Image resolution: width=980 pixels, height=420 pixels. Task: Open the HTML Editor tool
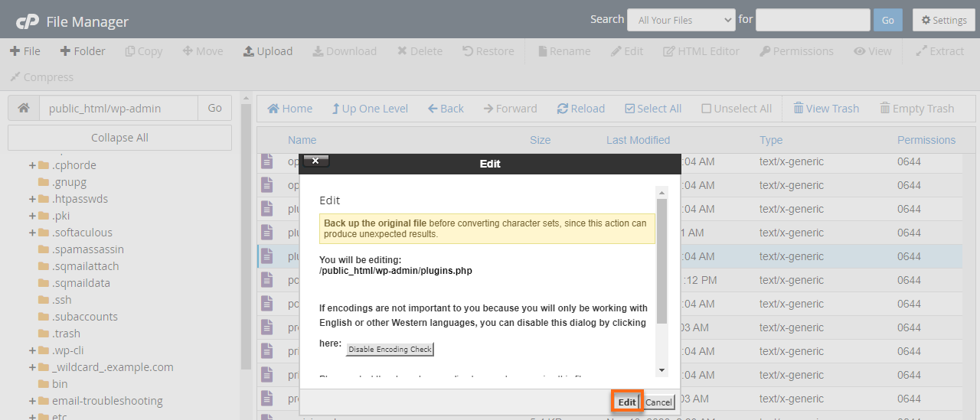point(701,51)
